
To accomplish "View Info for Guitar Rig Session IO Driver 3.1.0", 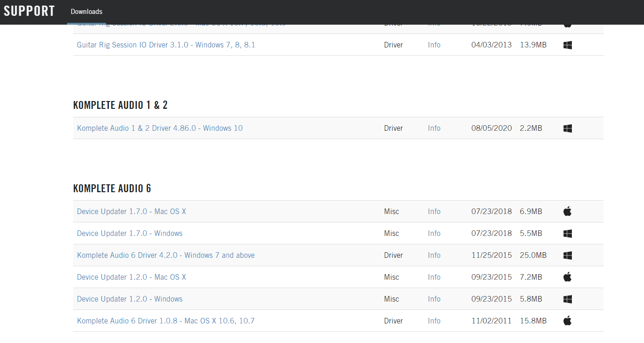I will (434, 45).
